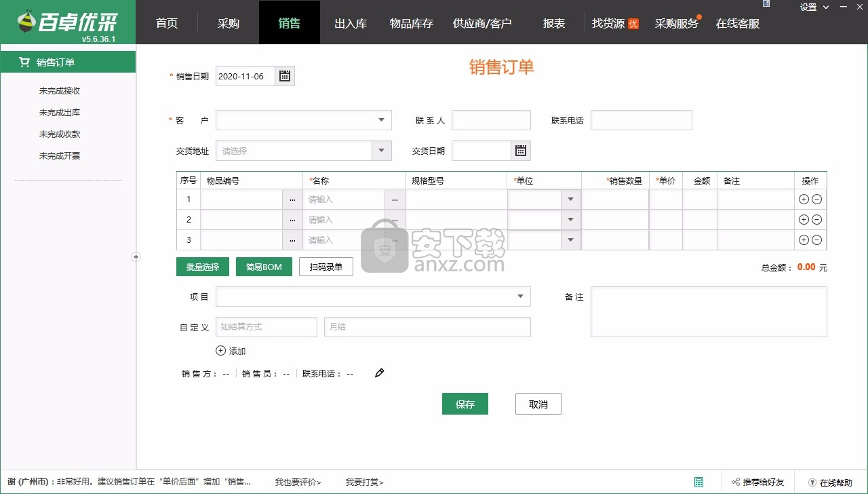Open the 出入库 tab
The height and width of the screenshot is (494, 868).
pos(351,23)
